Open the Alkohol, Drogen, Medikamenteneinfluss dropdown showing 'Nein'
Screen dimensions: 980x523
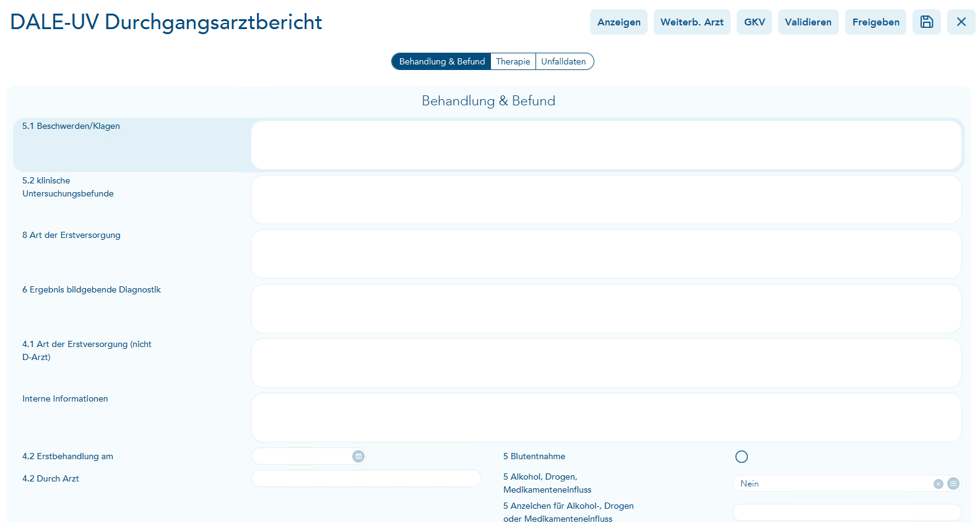[846, 483]
